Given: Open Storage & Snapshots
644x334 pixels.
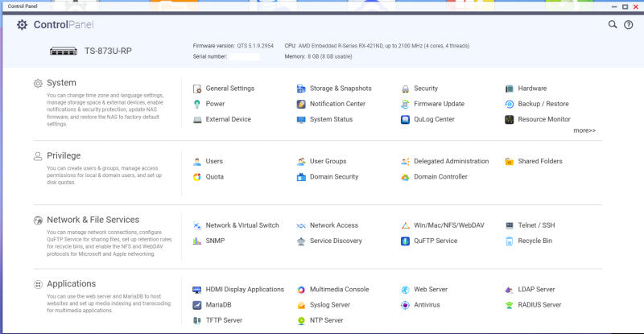Looking at the screenshot, I should pos(334,89).
